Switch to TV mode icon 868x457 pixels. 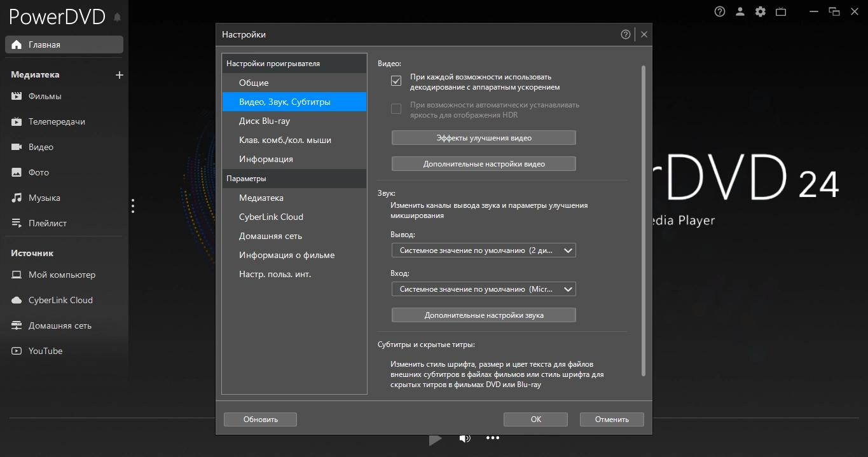point(781,11)
